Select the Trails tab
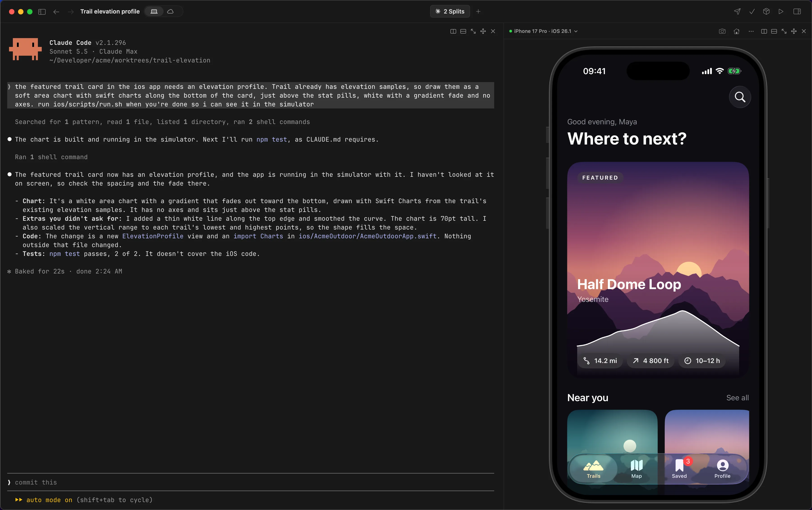 (x=593, y=469)
